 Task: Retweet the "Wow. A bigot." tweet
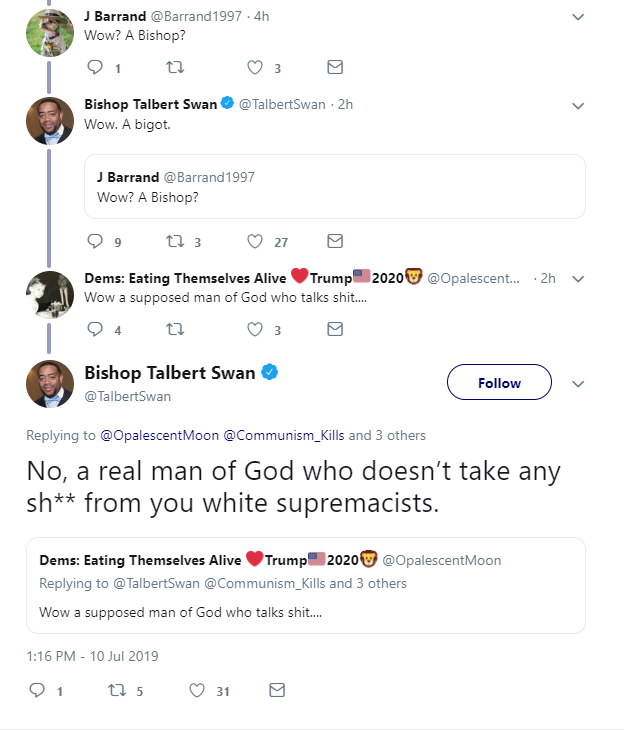point(176,241)
